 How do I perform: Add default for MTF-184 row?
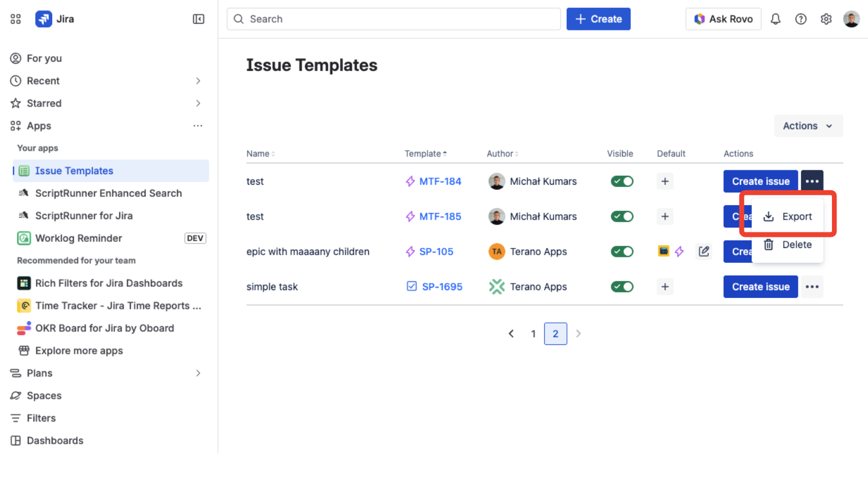point(665,181)
